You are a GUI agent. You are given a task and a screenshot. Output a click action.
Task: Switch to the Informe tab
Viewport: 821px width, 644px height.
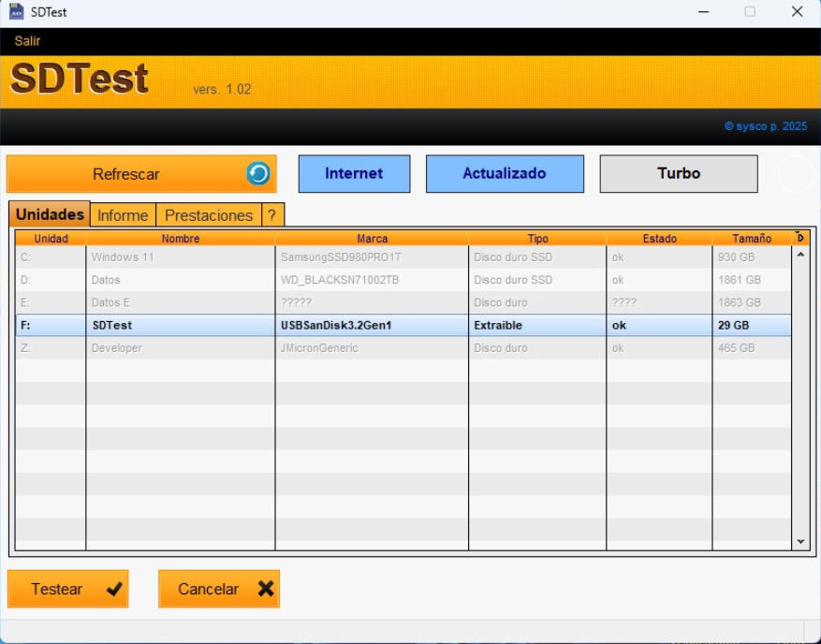coord(123,215)
